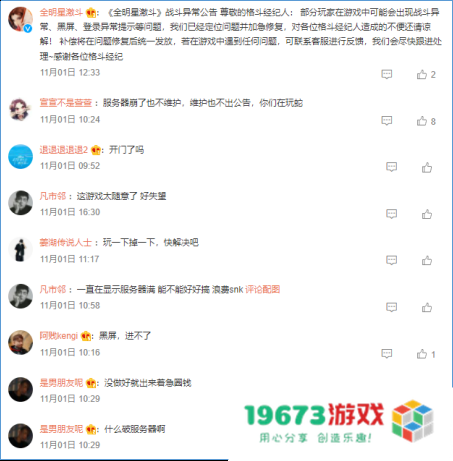Like the 开门了吗 comment
The width and height of the screenshot is (453, 461).
427,168
